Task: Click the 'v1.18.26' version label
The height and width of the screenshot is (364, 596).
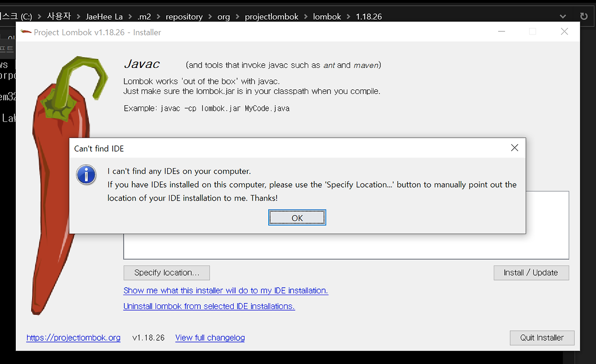Action: pyautogui.click(x=149, y=338)
